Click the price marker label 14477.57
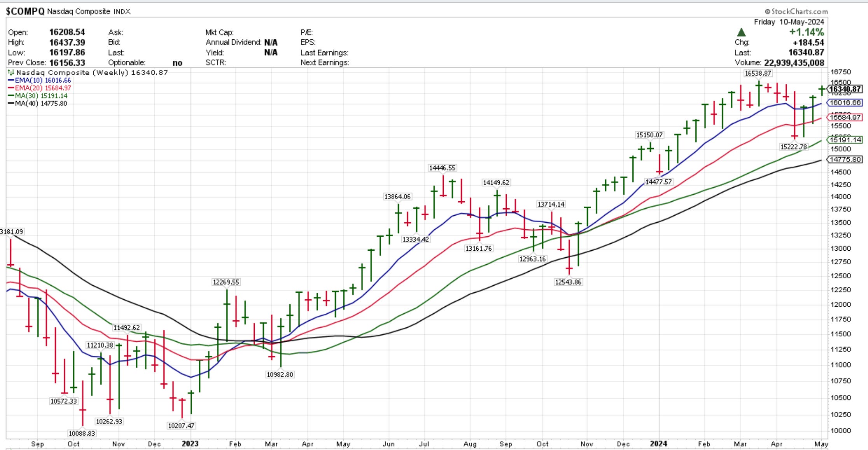This screenshot has width=868, height=450. (x=658, y=182)
